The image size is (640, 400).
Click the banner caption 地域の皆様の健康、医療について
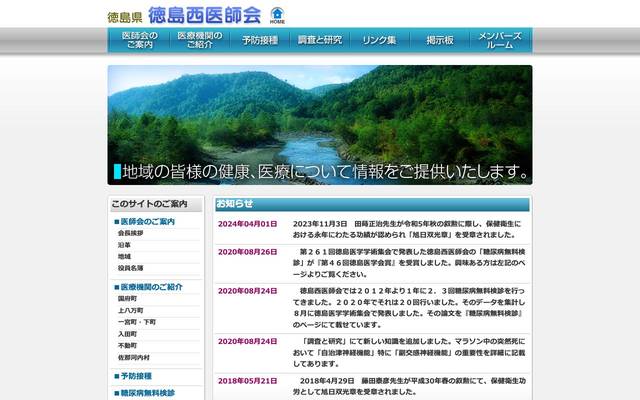325,171
